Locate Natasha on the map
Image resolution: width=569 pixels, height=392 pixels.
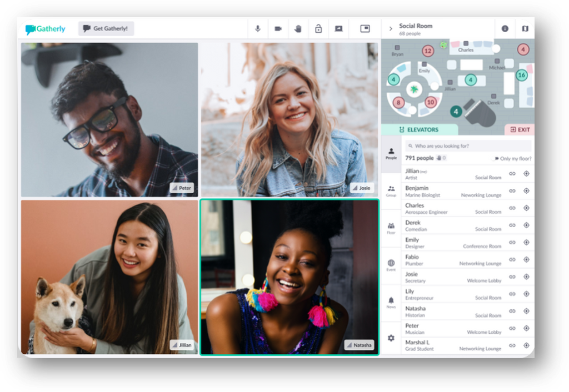526,311
